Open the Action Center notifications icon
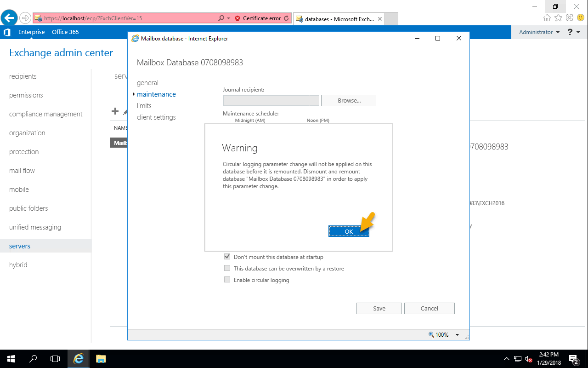 point(574,359)
